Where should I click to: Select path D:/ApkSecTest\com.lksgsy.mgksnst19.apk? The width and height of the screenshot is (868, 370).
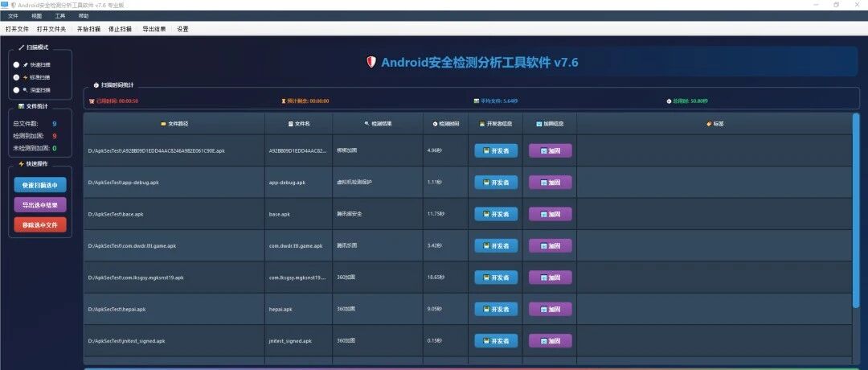pos(136,277)
